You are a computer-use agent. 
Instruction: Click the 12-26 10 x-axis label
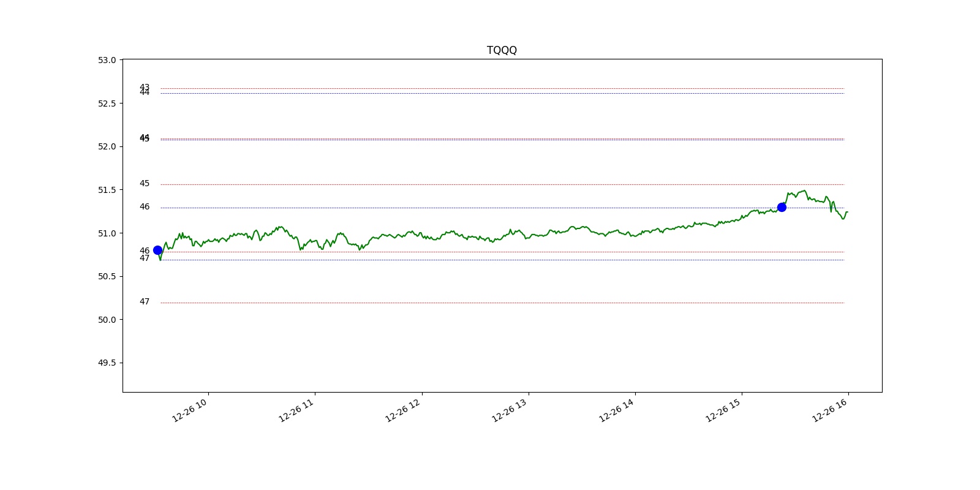189,410
